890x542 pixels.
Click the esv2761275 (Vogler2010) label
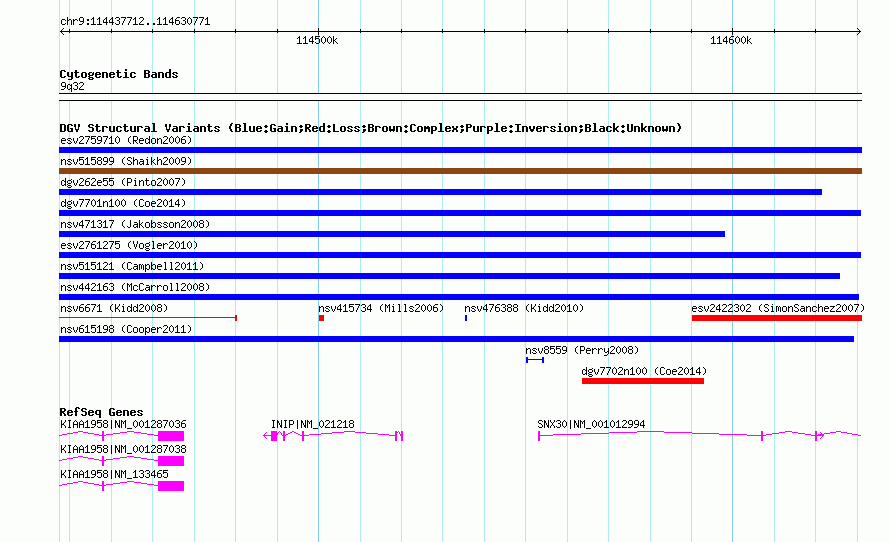tap(129, 245)
